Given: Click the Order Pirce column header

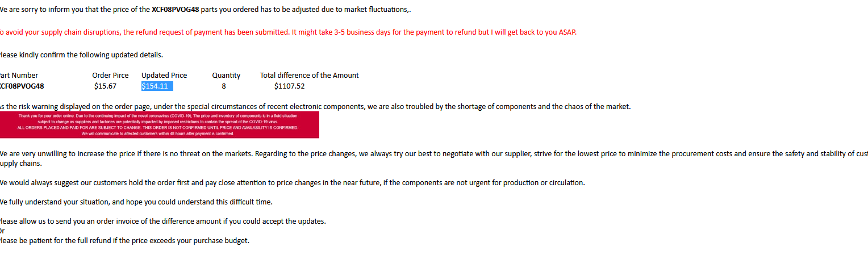Looking at the screenshot, I should pos(110,75).
